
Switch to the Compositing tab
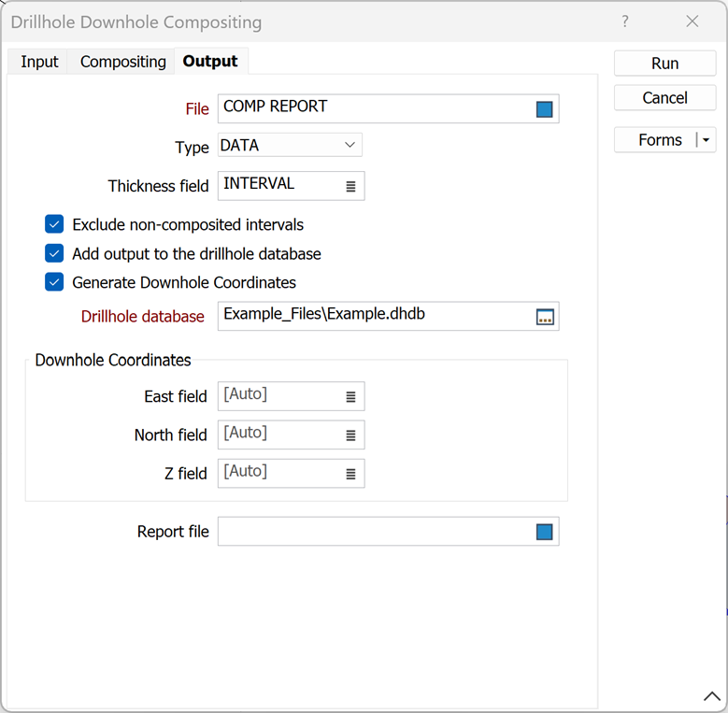coord(122,62)
